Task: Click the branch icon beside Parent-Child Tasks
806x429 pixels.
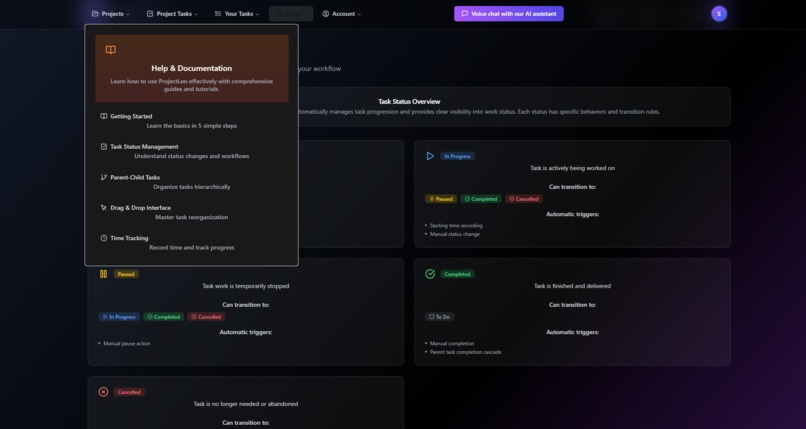Action: [104, 177]
